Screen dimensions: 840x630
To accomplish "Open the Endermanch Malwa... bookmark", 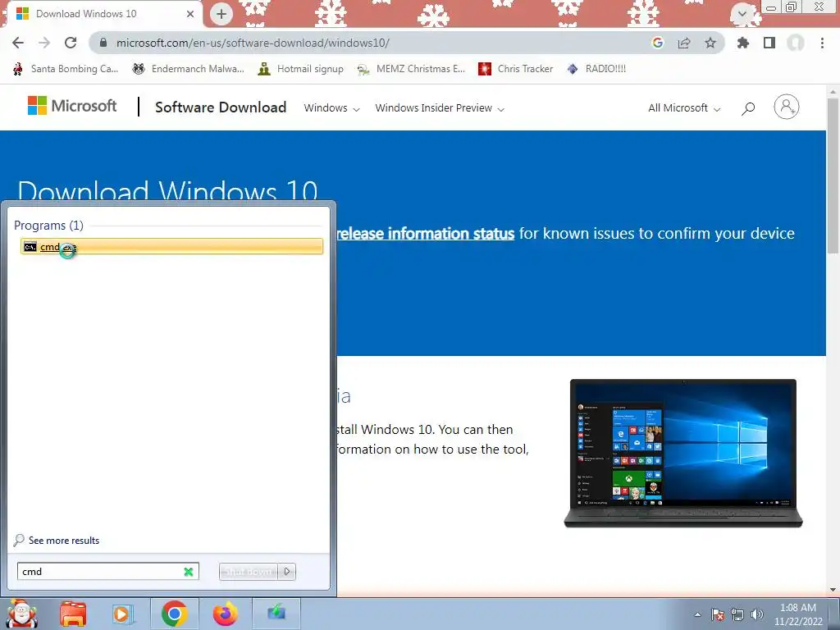I will pyautogui.click(x=188, y=69).
